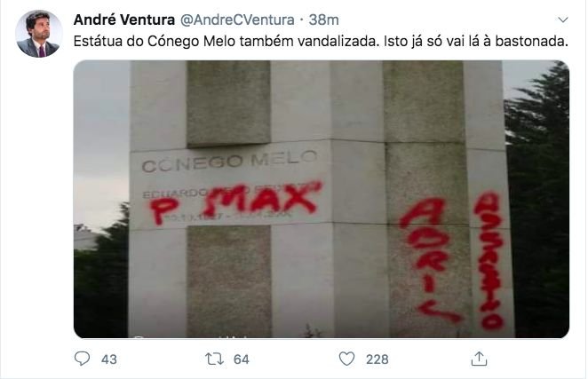588x379 pixels.
Task: Click the André Ventura display name
Action: point(124,20)
